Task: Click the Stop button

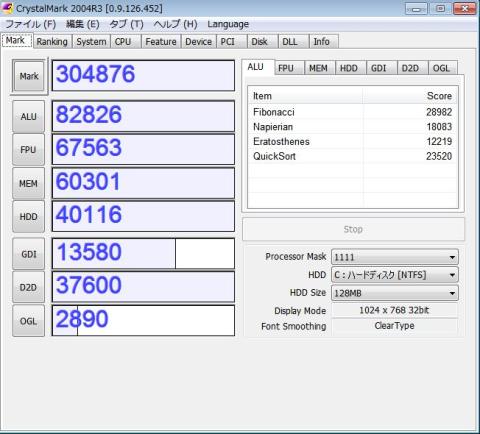Action: 353,229
